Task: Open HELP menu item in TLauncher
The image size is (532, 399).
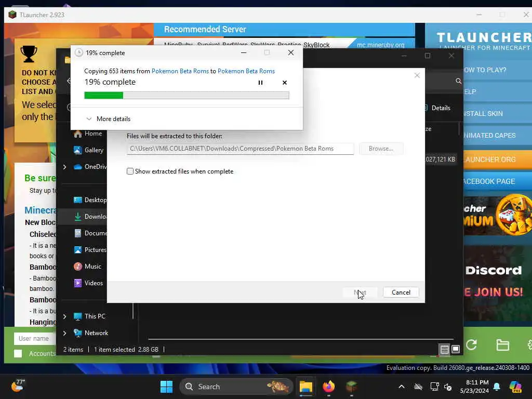Action: pyautogui.click(x=497, y=91)
